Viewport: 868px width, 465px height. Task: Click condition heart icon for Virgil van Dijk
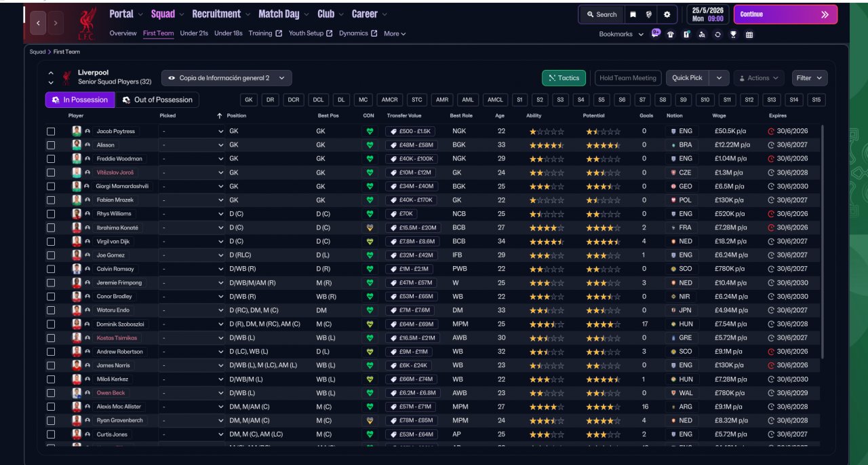click(370, 242)
